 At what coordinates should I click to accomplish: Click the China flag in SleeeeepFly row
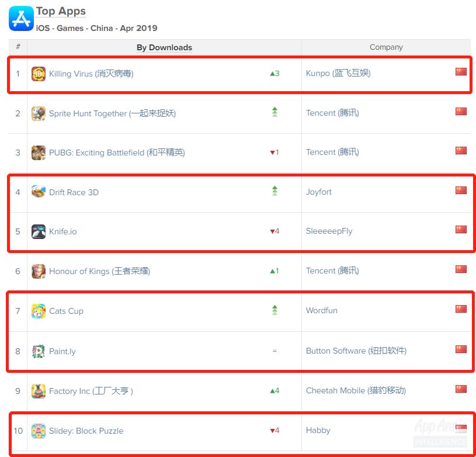coord(461,230)
